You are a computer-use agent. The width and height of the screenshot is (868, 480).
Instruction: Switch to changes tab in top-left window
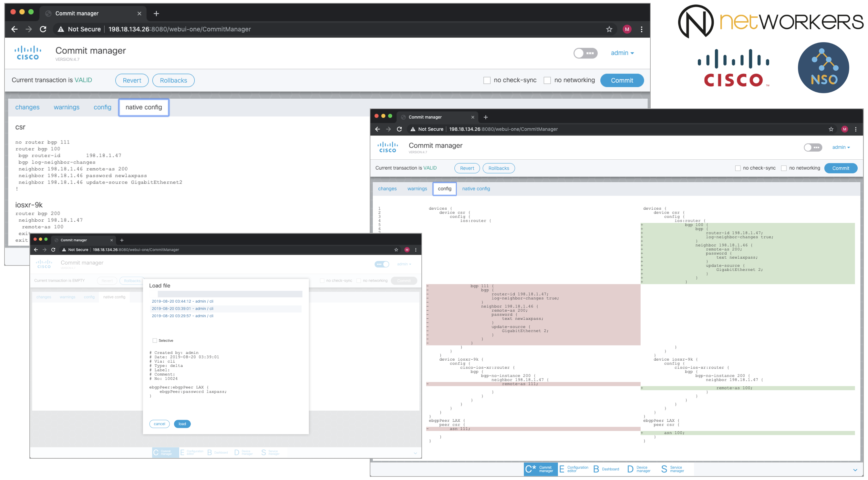(x=27, y=107)
